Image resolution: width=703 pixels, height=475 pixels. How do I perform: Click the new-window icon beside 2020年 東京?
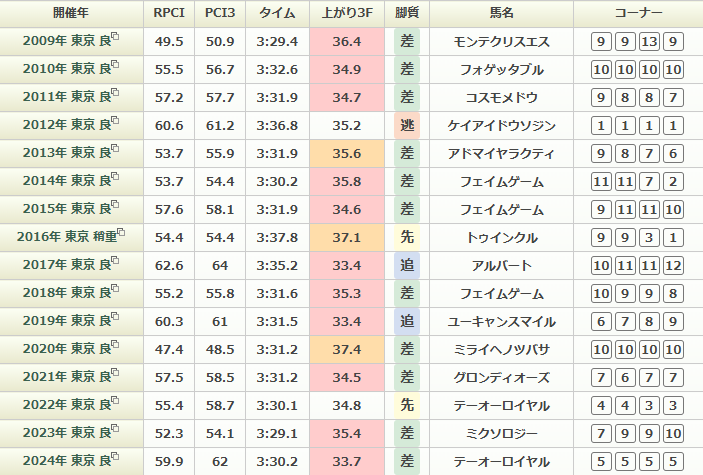[x=115, y=346]
